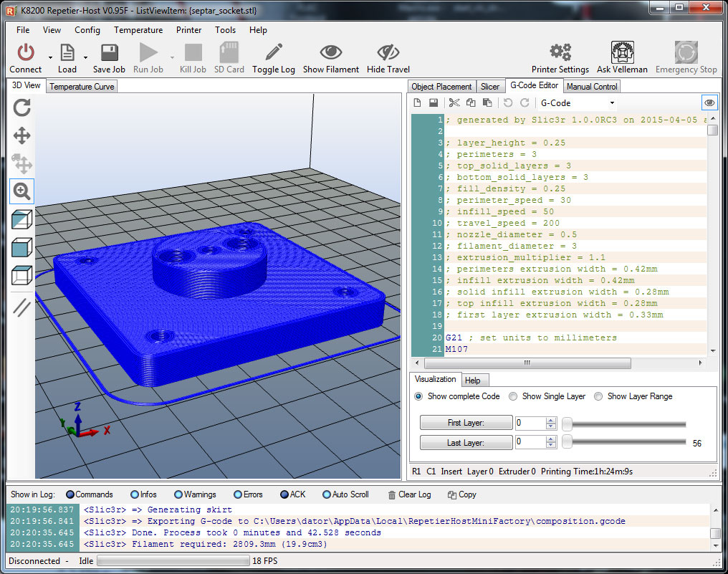
Task: Switch to Temperature Curve tab
Action: [x=82, y=87]
